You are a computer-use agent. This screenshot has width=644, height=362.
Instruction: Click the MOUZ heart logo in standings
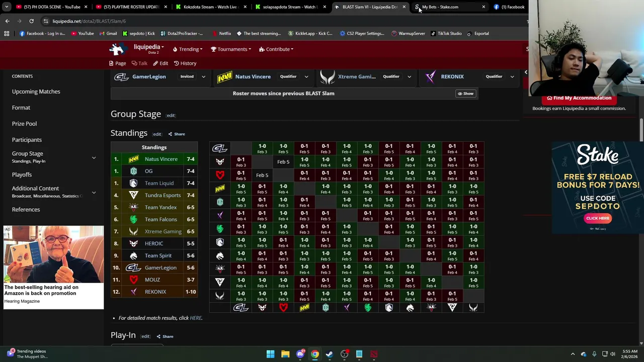pyautogui.click(x=133, y=280)
